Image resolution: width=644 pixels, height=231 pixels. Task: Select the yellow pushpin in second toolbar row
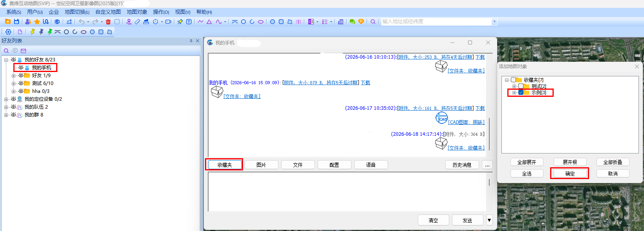(33, 32)
